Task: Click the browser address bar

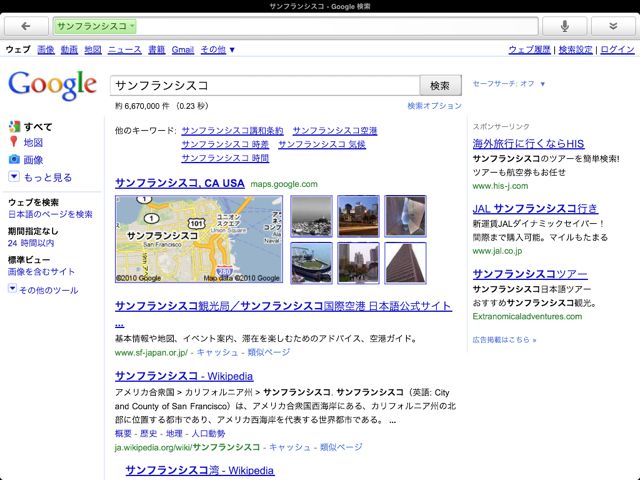Action: (x=296, y=27)
